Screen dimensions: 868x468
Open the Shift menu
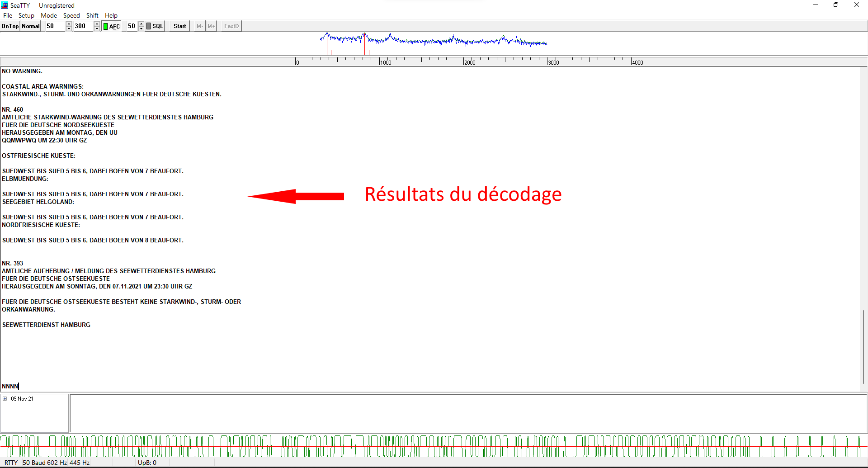[92, 15]
